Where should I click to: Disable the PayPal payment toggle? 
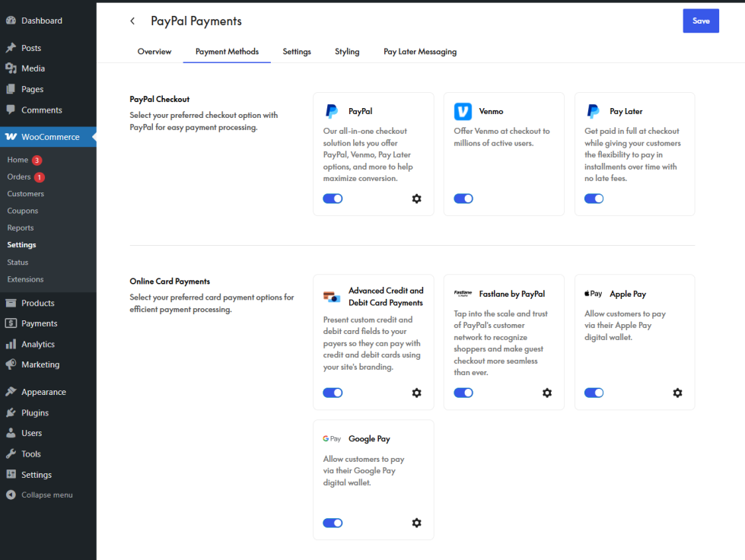pyautogui.click(x=333, y=199)
